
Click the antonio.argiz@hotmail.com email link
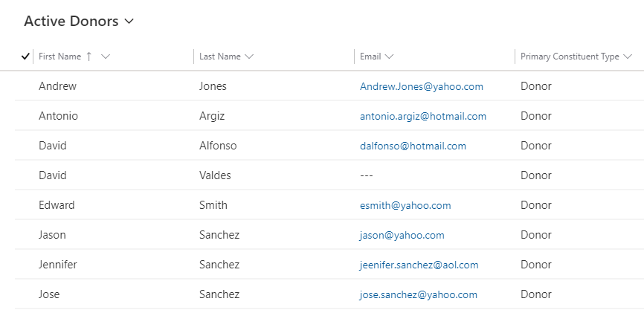[x=422, y=116]
